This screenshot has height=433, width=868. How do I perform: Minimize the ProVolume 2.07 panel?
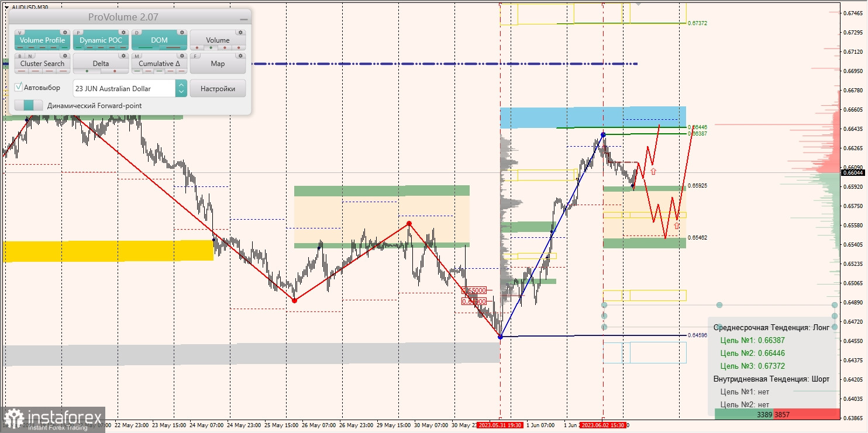click(244, 19)
